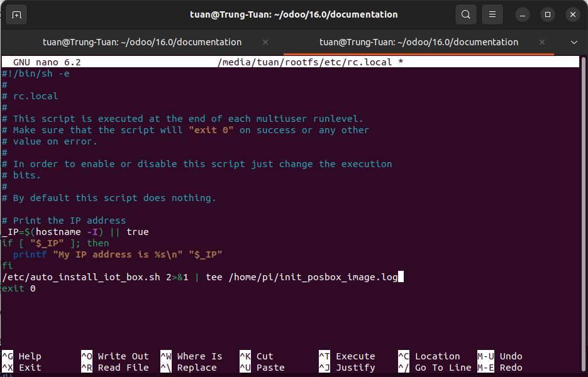Screen dimensions: 588x377
Task: Open a new terminal tab
Action: point(16,14)
